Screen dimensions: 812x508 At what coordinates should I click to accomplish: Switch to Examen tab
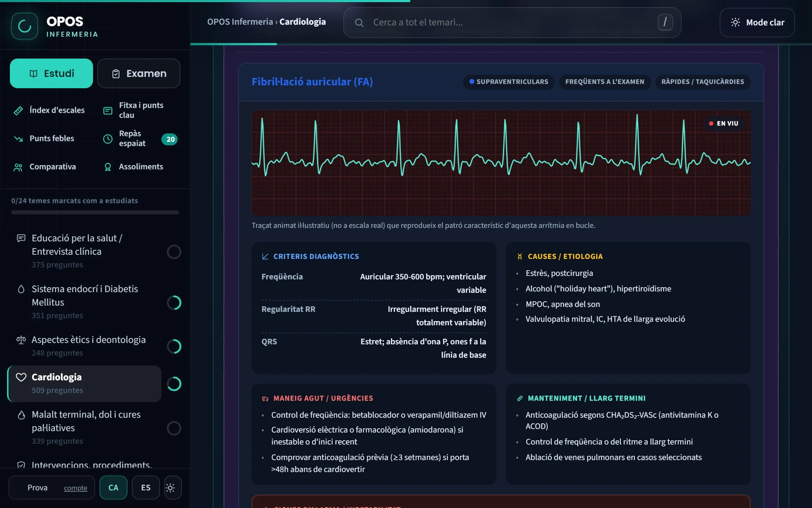click(x=139, y=73)
